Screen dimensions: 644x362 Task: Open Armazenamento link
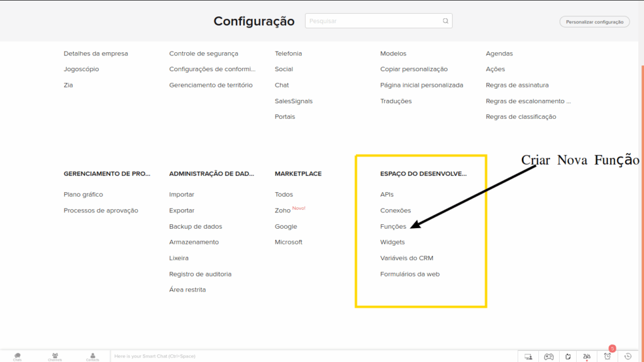point(194,242)
